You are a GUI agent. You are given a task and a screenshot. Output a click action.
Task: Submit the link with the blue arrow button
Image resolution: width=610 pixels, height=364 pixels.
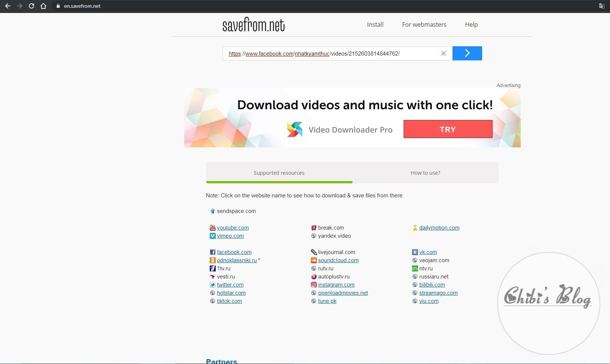coord(467,53)
